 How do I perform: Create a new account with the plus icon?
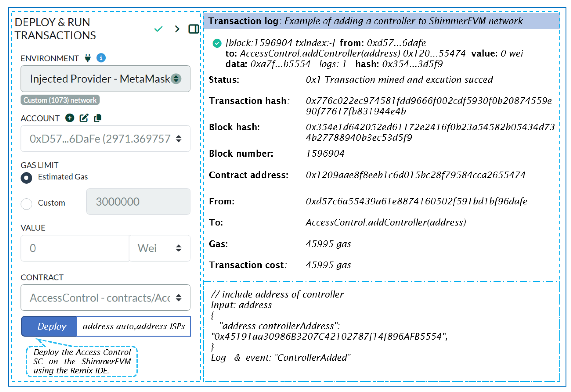point(70,118)
